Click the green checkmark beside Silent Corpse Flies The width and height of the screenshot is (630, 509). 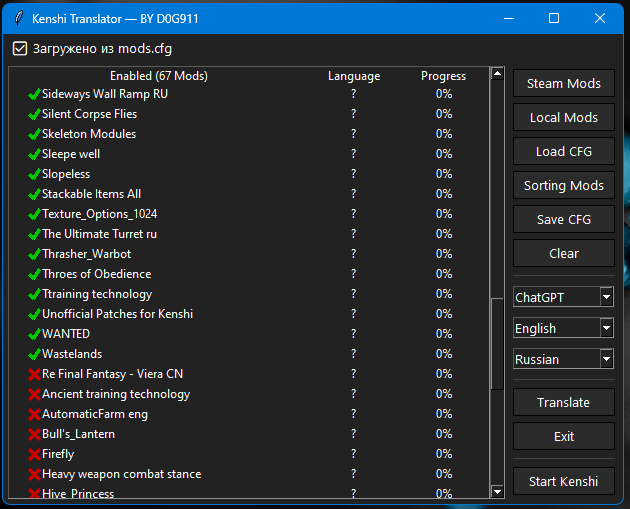pos(34,114)
